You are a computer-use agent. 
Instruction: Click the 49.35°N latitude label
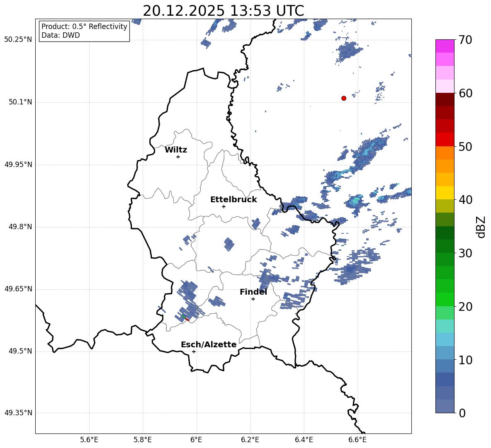18,413
